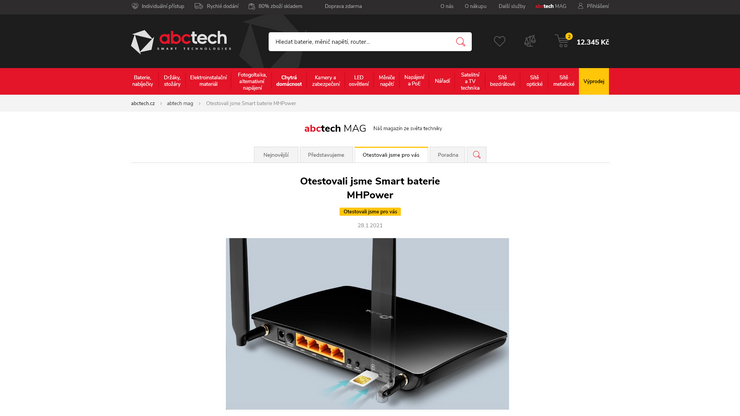Open the router article image

367,324
